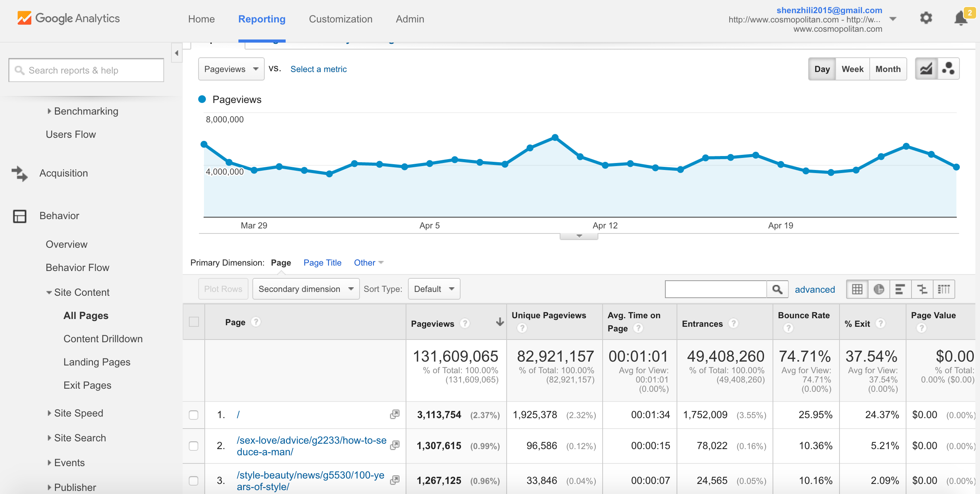Open the notifications bell
This screenshot has width=980, height=494.
click(x=961, y=18)
